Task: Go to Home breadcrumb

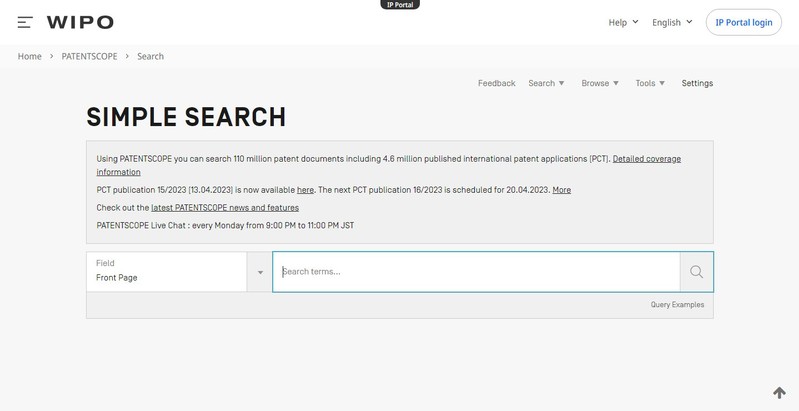Action: [x=29, y=56]
